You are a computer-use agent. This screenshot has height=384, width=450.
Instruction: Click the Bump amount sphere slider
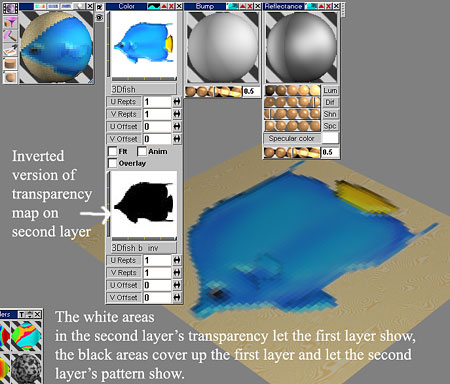tap(214, 91)
